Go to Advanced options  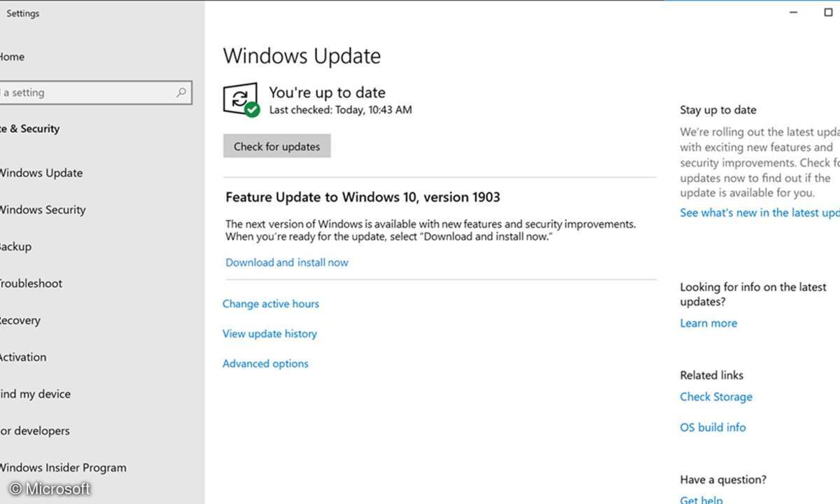click(265, 364)
